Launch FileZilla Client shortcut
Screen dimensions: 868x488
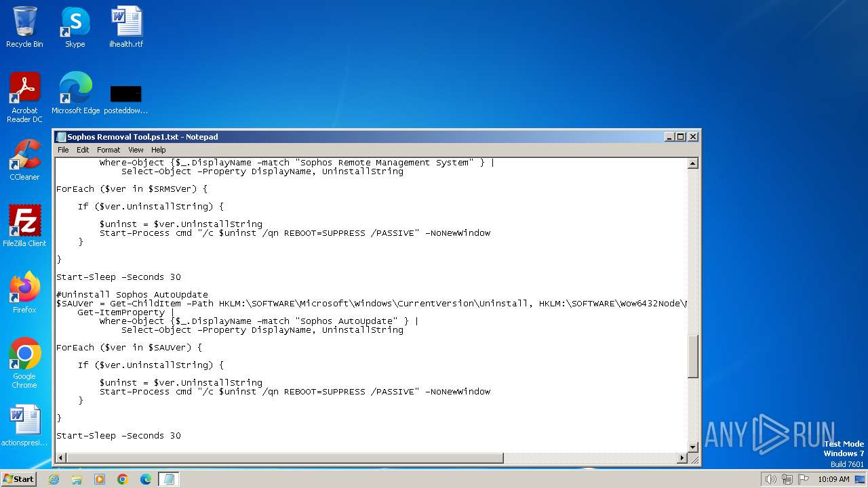coord(24,226)
